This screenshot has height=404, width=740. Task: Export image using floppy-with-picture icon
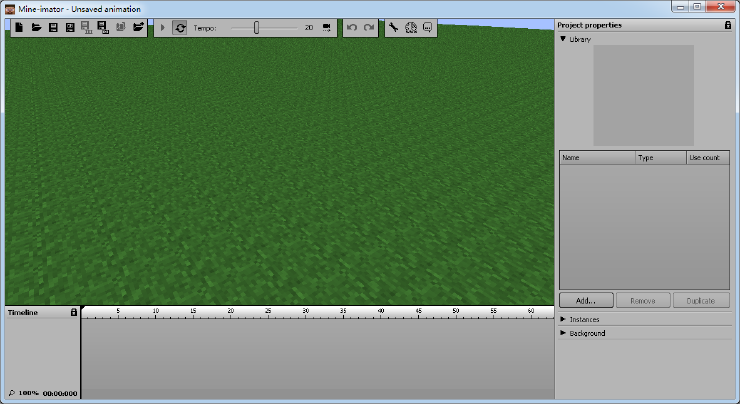coord(103,27)
